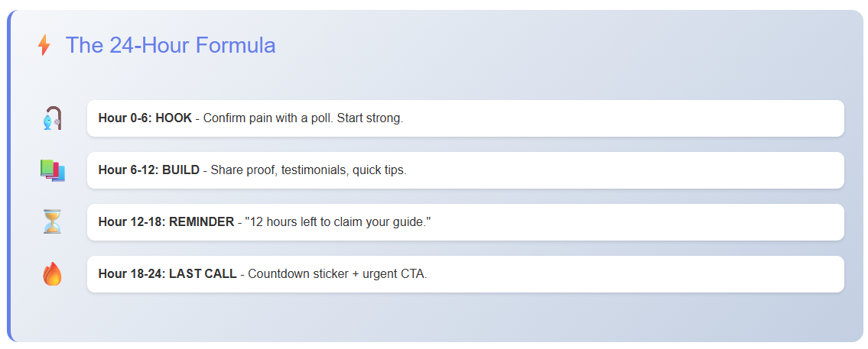
Task: Click the stacked books icon
Action: pyautogui.click(x=52, y=170)
